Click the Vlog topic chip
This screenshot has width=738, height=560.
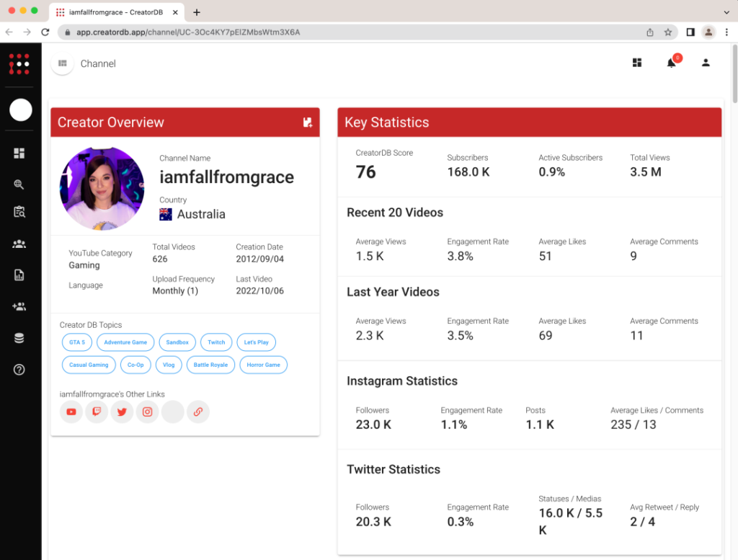tap(169, 365)
